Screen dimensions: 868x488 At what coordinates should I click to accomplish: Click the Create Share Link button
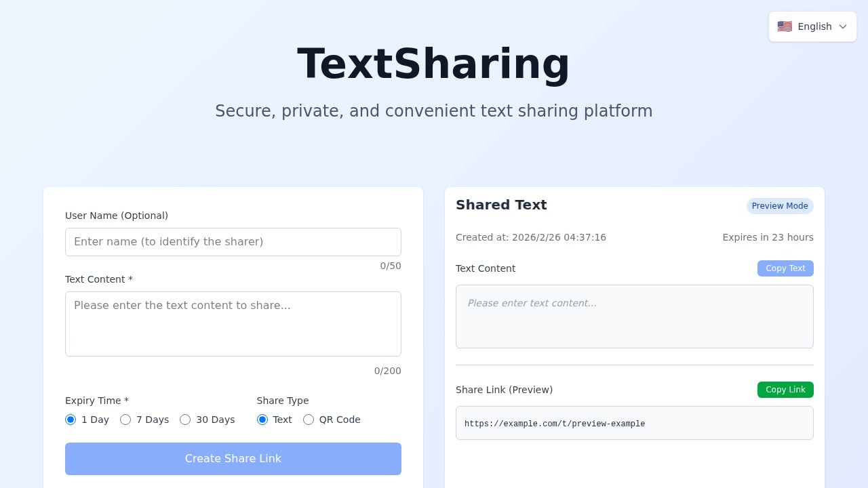coord(233,458)
